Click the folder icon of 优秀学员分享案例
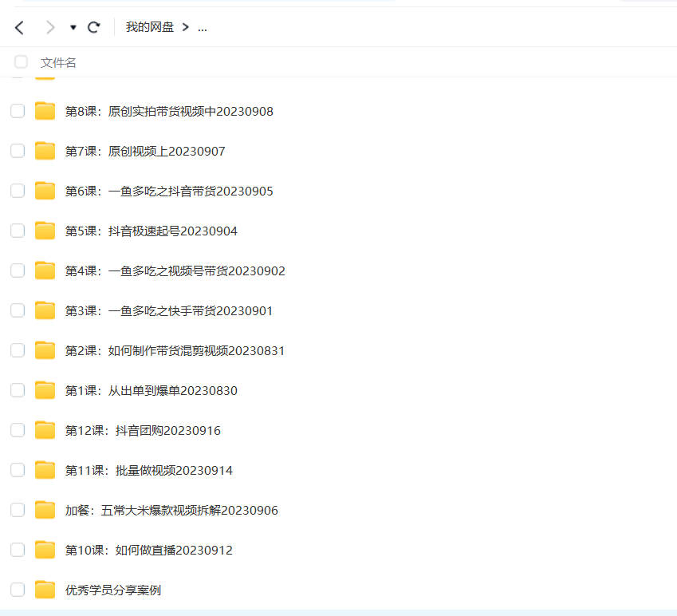 coord(45,589)
